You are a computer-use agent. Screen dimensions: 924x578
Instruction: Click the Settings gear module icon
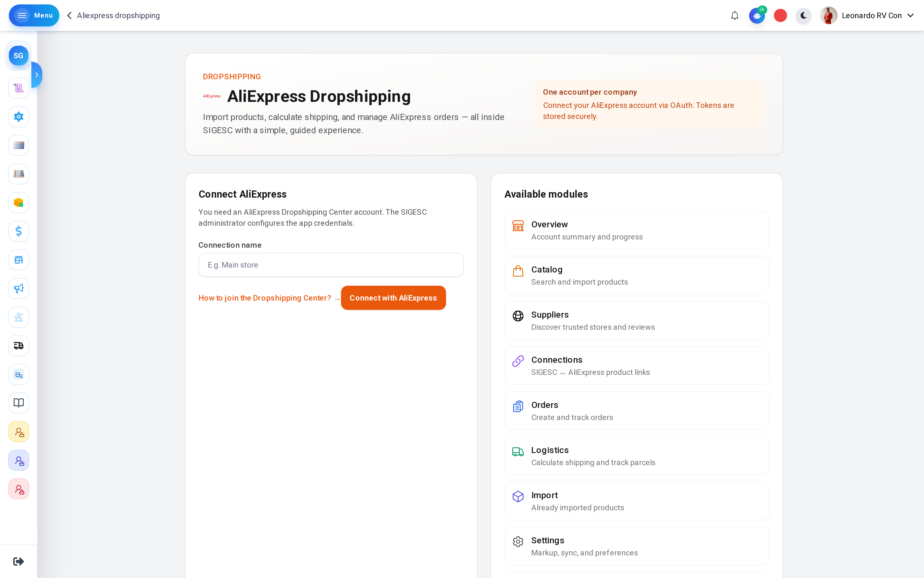pyautogui.click(x=518, y=541)
